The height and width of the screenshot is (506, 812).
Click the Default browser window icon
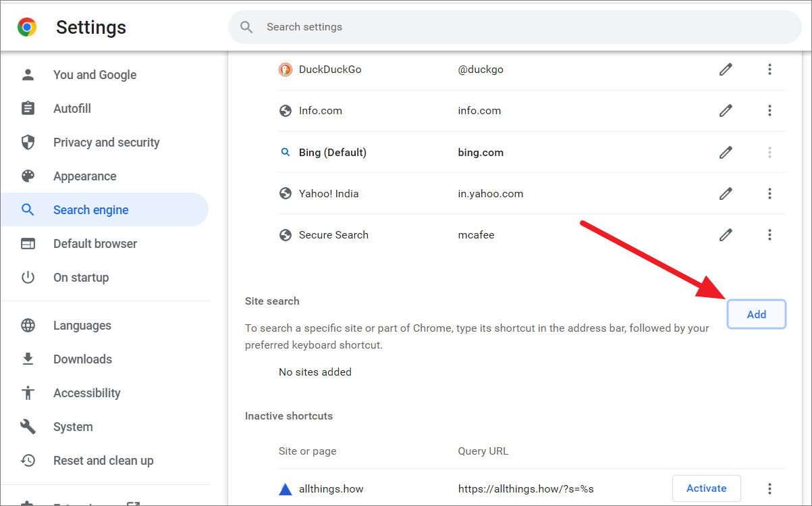point(28,244)
